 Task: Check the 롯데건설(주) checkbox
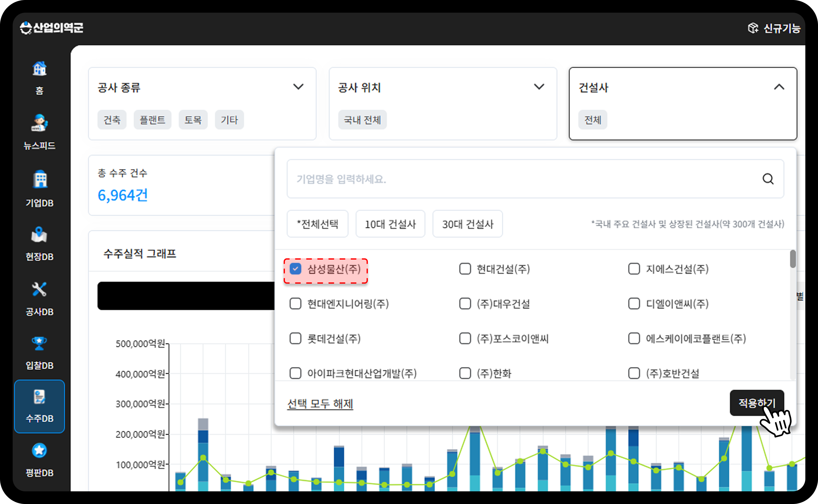(295, 338)
